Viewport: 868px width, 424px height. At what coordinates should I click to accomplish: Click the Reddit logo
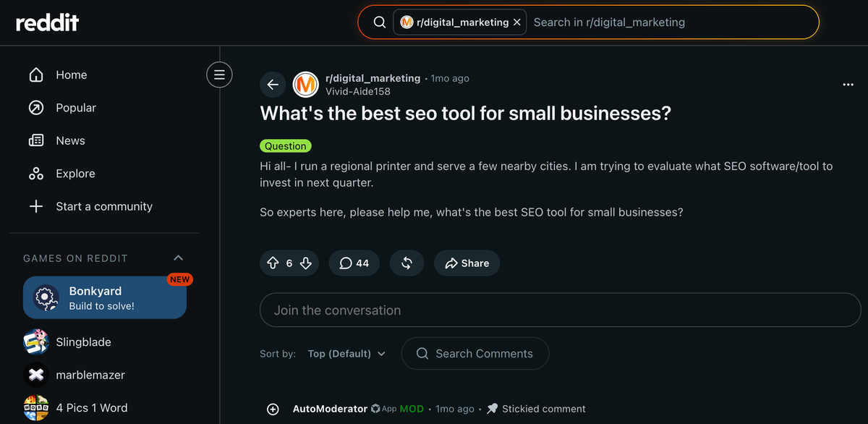pos(48,22)
